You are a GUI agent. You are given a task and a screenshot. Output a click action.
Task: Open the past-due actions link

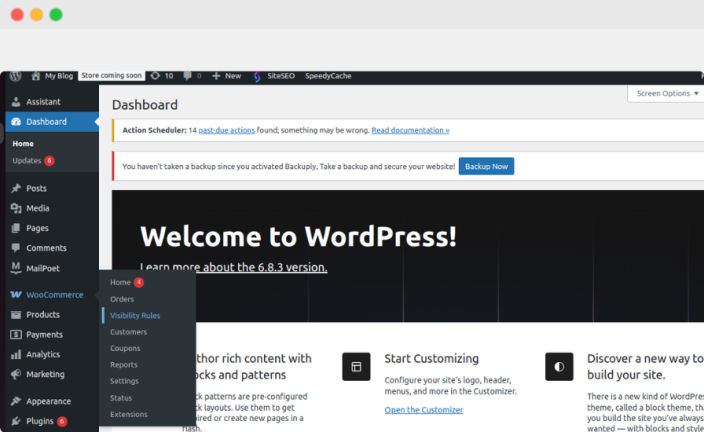point(227,130)
